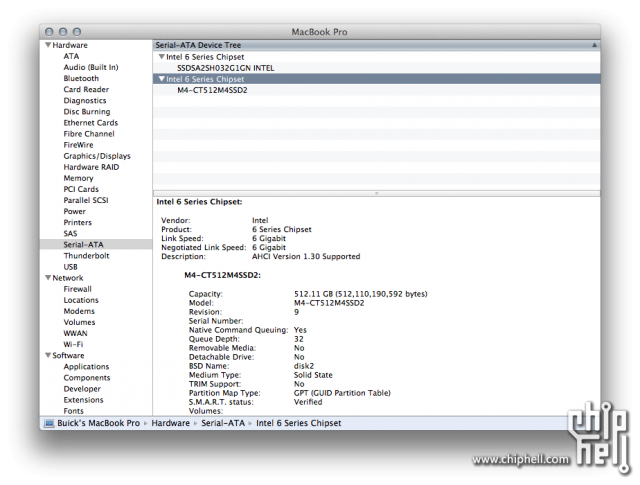
Task: Select Fibre Channel item
Action: coord(89,133)
